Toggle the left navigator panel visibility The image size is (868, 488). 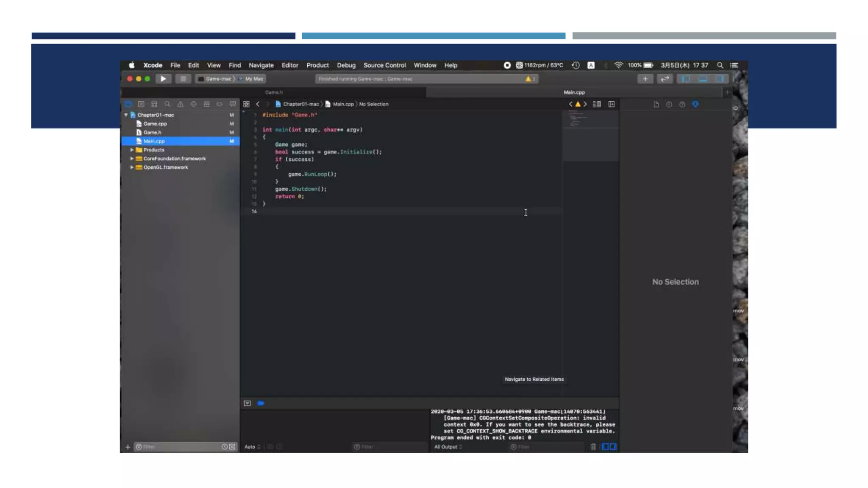click(685, 79)
